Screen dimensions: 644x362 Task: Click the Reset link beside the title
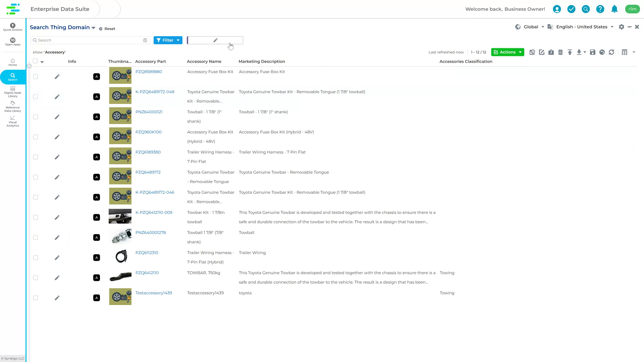[107, 28]
